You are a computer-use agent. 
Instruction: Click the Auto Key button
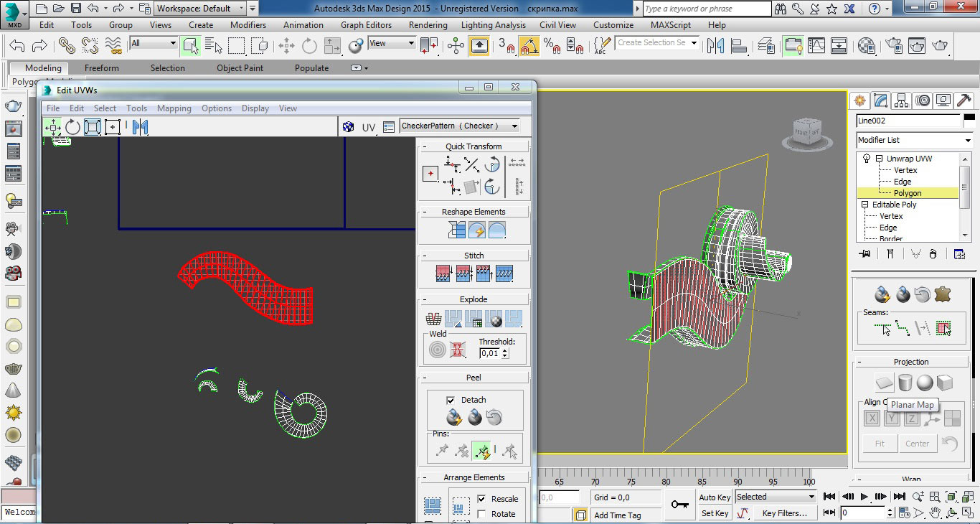(715, 497)
